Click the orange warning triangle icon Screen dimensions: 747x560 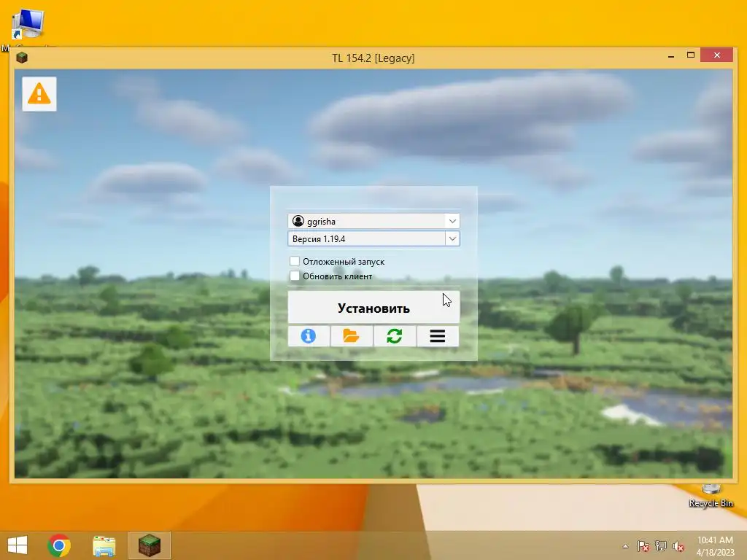[39, 94]
